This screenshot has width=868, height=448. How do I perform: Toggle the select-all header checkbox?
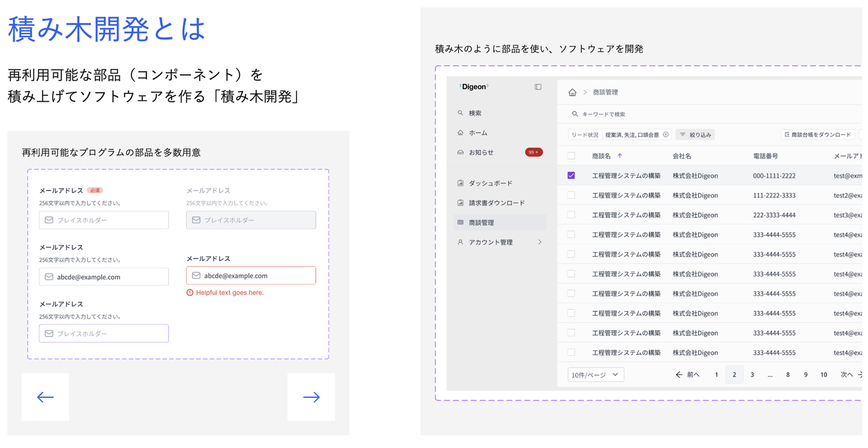pos(571,156)
